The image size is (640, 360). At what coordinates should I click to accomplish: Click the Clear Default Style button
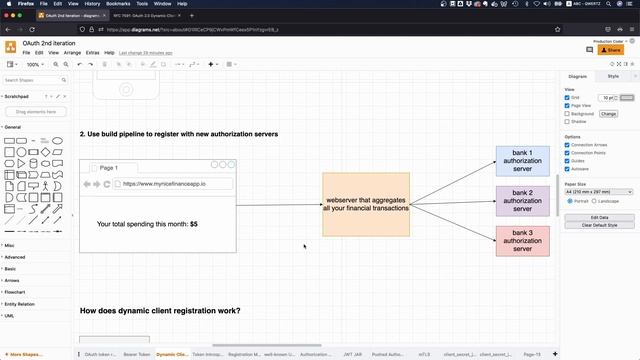tap(599, 225)
